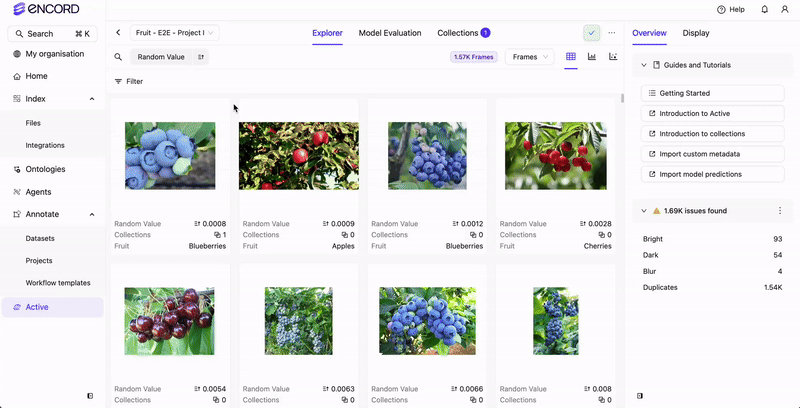Open thumbnail with Random Value 0.008
Viewport: 800px width, 408px height.
pos(556,321)
